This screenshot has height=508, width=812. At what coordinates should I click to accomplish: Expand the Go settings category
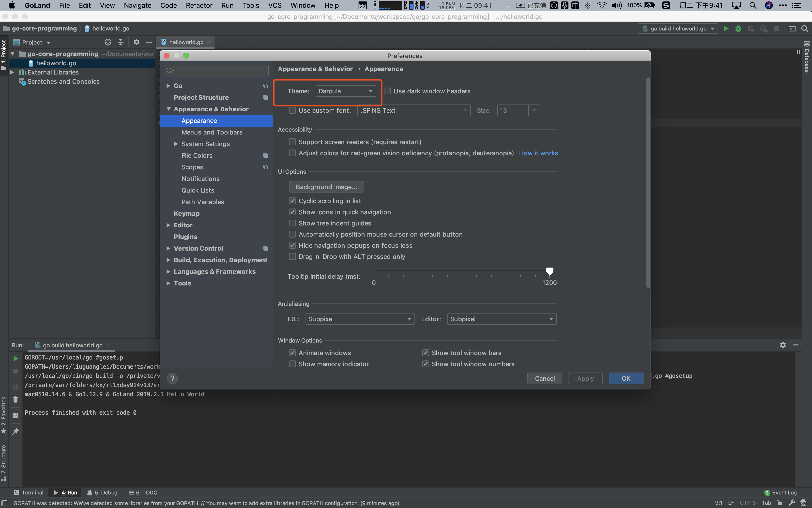[168, 86]
